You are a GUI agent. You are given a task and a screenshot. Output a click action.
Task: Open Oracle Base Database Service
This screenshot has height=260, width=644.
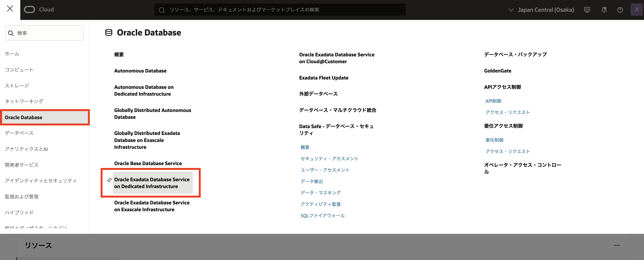[148, 163]
